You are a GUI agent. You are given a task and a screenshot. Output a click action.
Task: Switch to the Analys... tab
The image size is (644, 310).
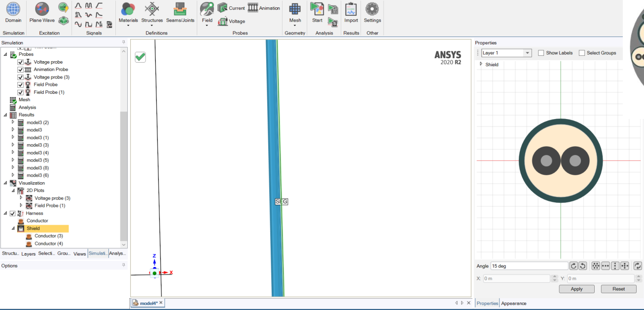tap(117, 253)
